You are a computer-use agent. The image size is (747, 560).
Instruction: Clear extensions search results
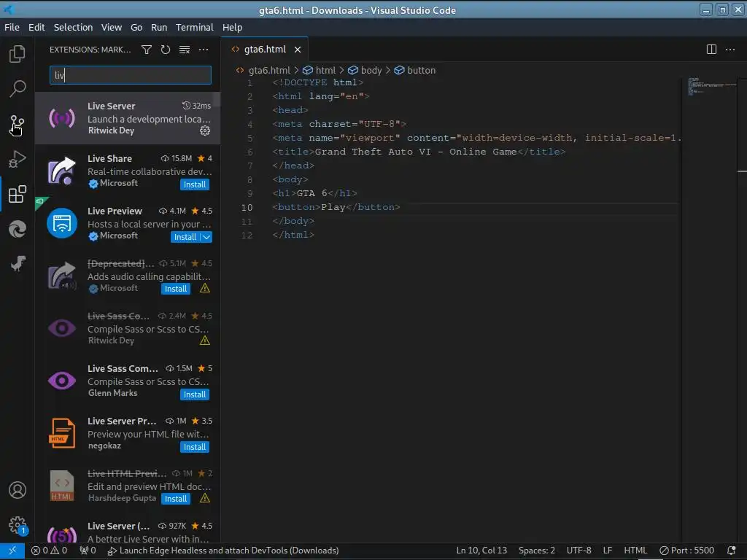coord(185,50)
